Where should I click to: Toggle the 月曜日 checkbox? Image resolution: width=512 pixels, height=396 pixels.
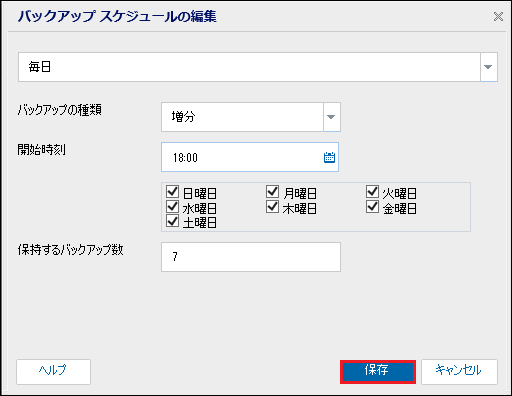point(272,192)
